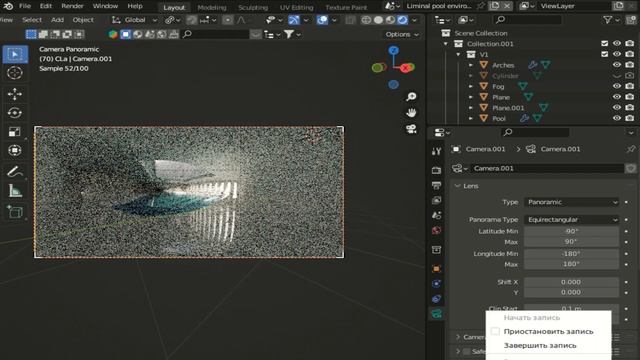
Task: Select the Cursor tool
Action: pos(15,73)
